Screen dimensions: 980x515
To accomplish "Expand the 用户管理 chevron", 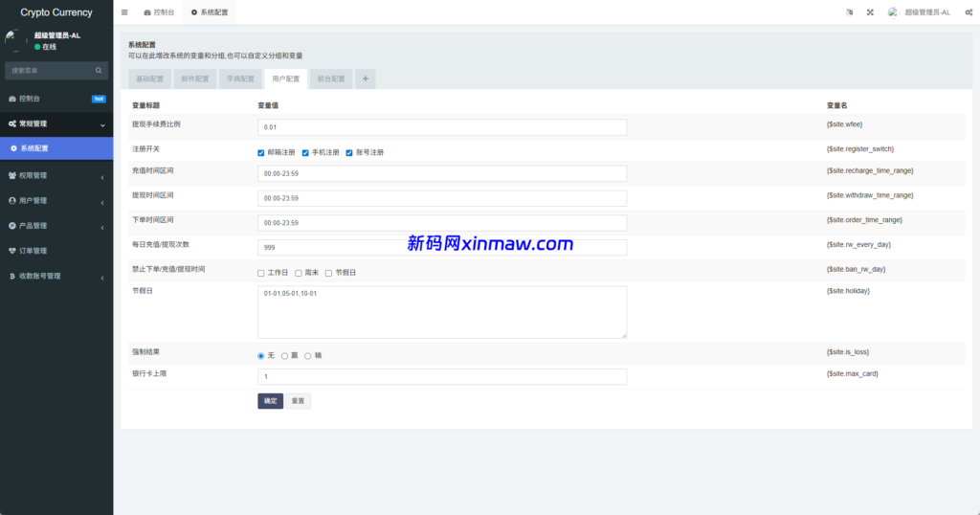I will click(x=102, y=202).
